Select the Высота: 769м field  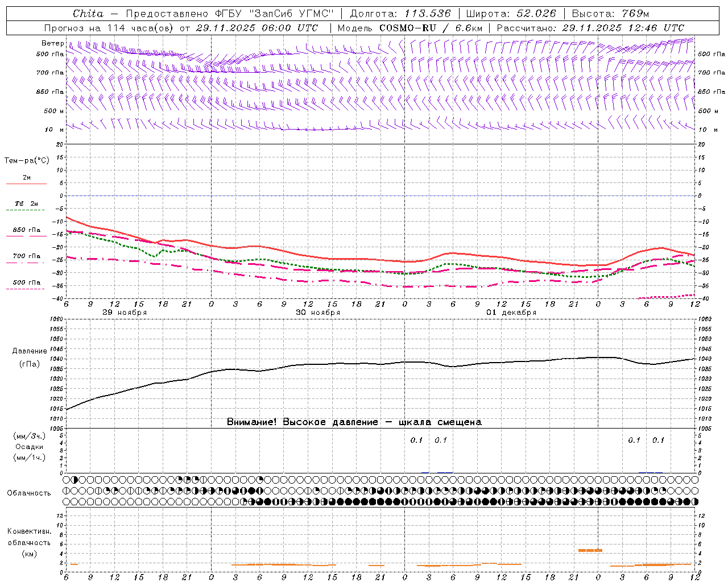[x=610, y=14]
